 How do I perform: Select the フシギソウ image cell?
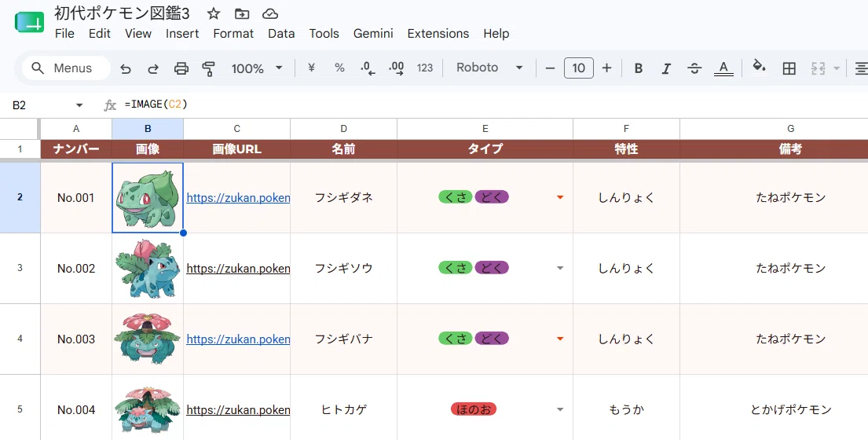point(148,269)
